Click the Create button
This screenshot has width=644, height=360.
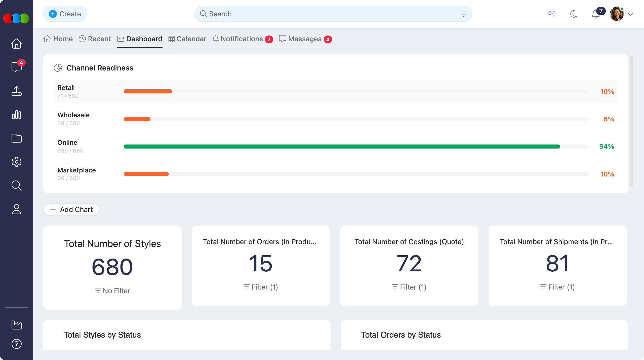coord(65,14)
